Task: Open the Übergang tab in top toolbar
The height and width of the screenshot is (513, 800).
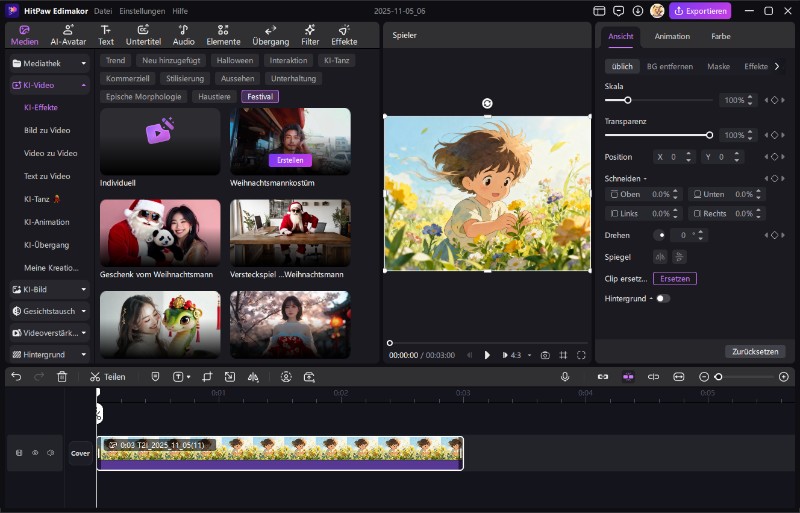Action: pyautogui.click(x=270, y=35)
